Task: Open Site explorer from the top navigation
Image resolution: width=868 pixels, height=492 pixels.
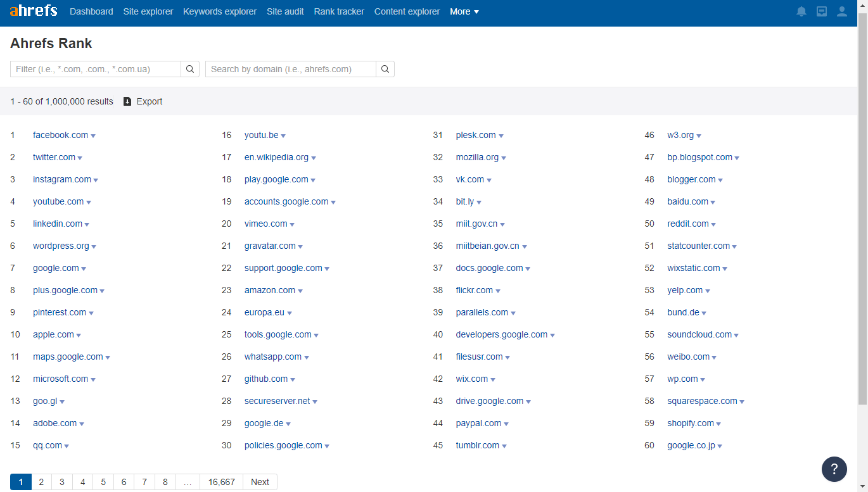Action: click(148, 11)
